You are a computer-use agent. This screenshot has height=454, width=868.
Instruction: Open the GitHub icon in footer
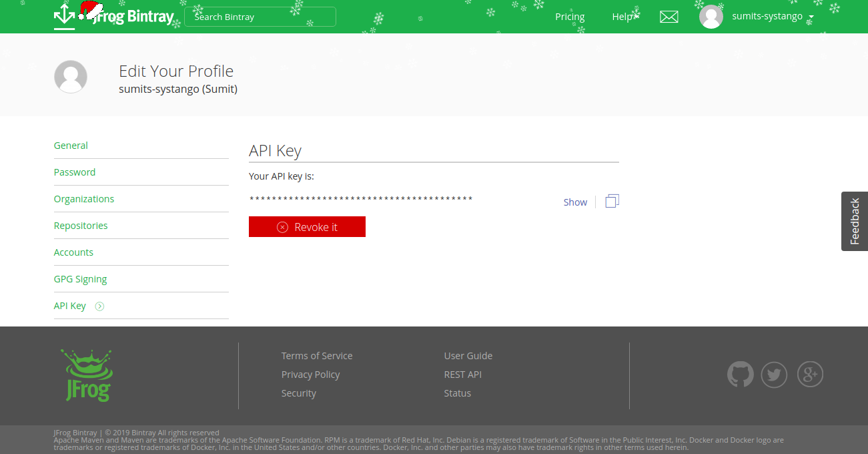click(x=740, y=375)
